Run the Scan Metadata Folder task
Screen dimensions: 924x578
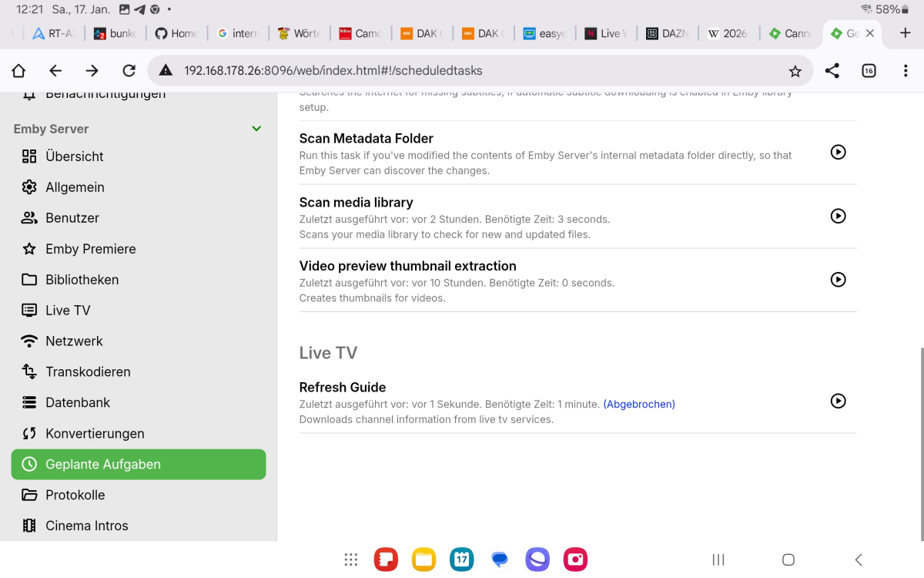(x=838, y=152)
